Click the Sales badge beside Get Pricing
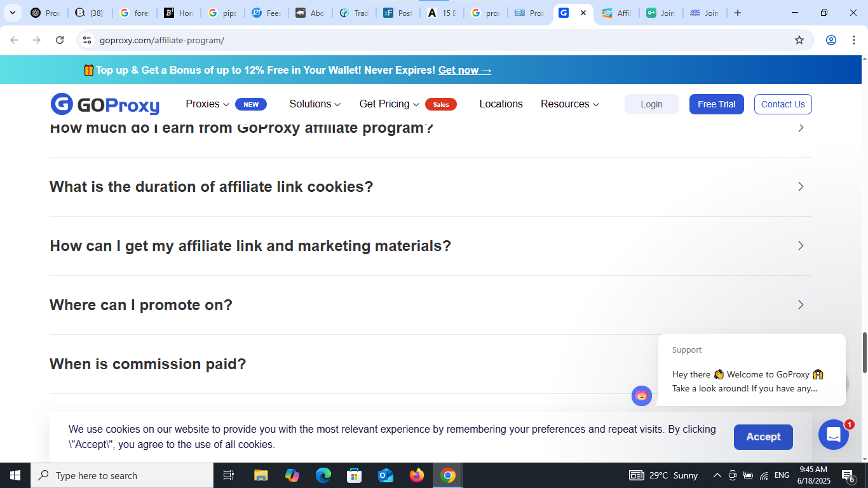This screenshot has width=868, height=488. tap(441, 104)
